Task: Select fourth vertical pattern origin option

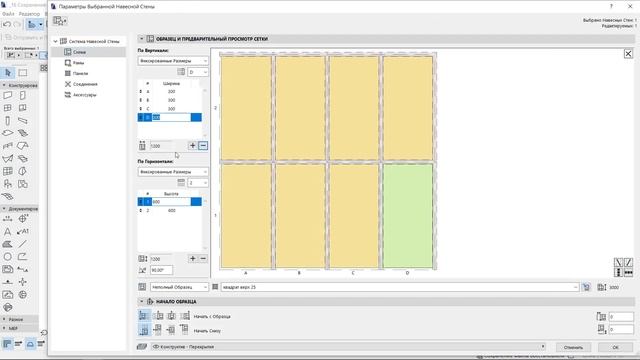Action: (185, 329)
